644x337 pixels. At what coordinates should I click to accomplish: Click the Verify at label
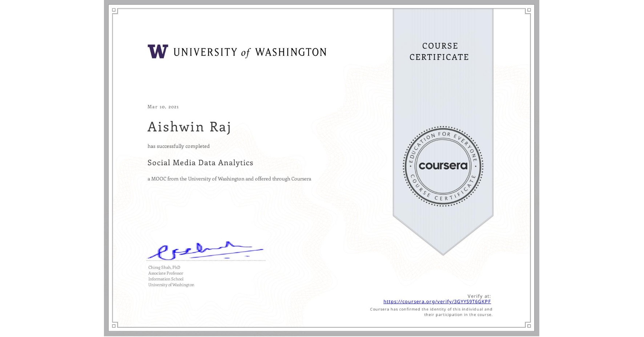tap(480, 295)
